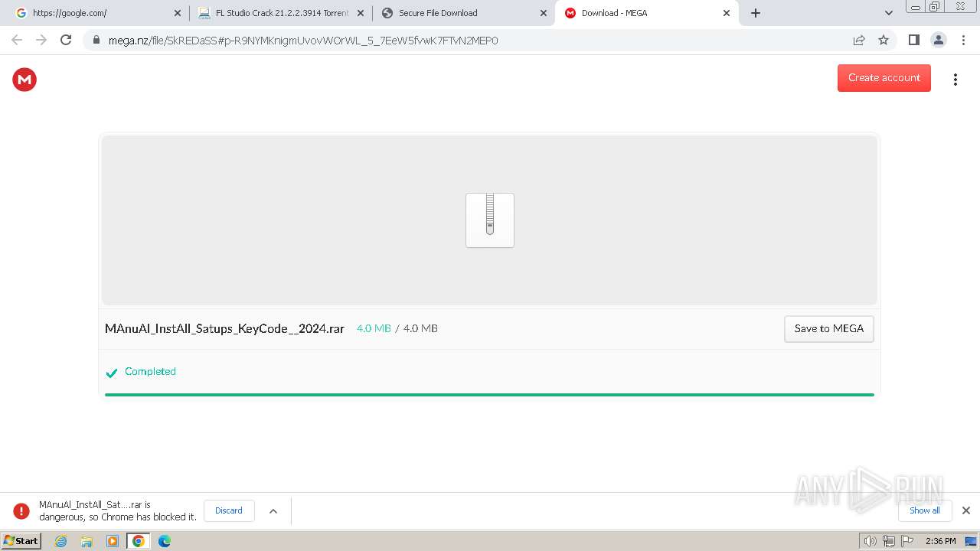Close the downloads bar
The image size is (980, 551).
point(965,510)
